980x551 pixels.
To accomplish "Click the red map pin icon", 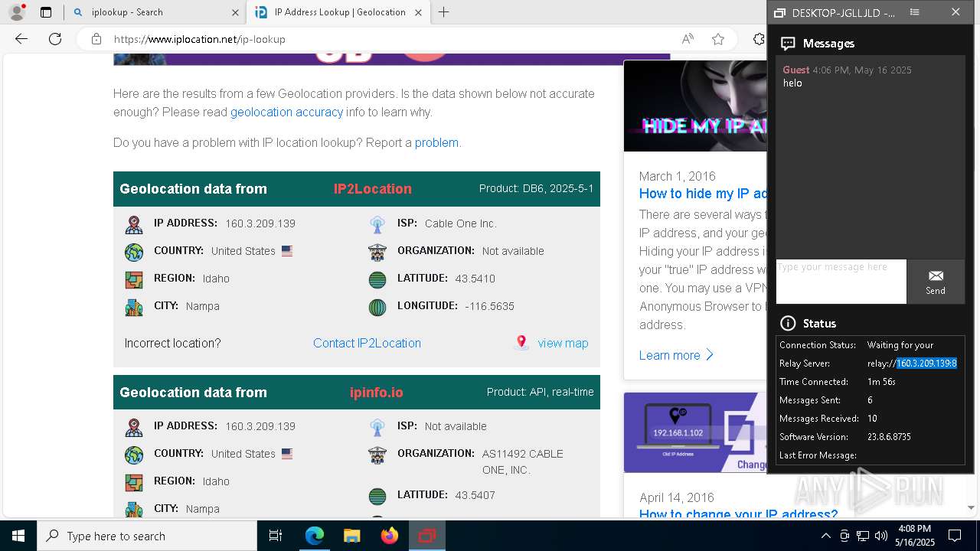I will [521, 342].
